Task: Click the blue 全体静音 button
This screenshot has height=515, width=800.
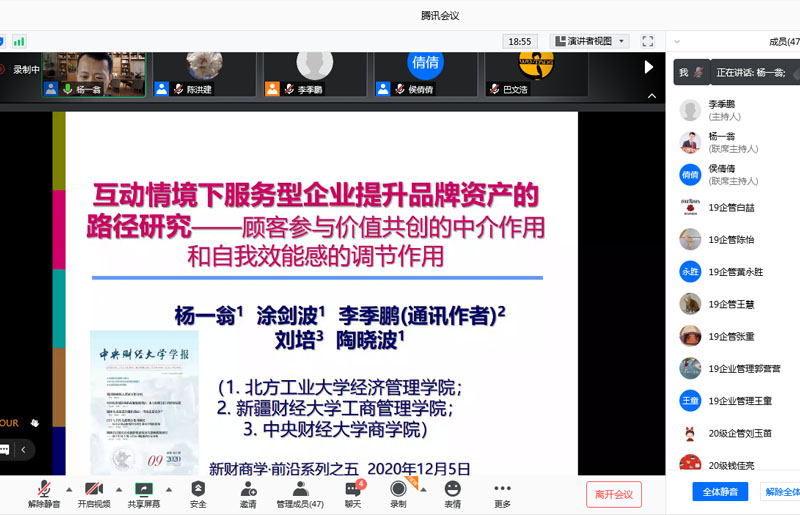Action: coord(720,492)
